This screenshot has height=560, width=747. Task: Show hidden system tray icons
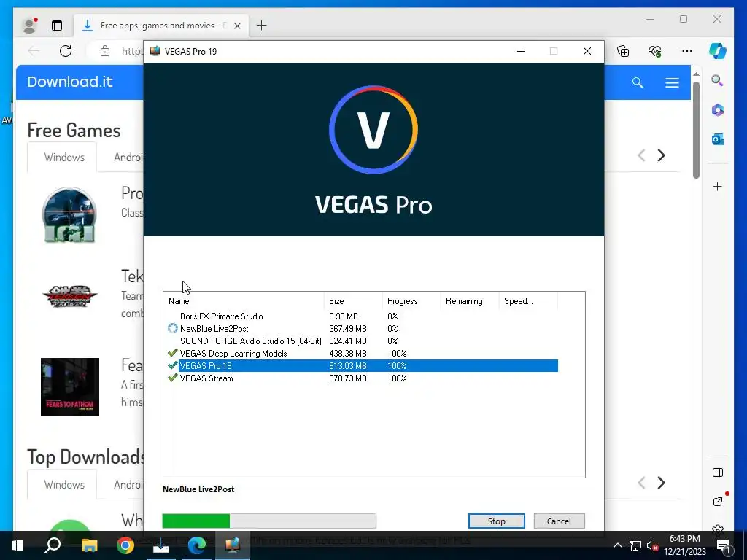tap(617, 545)
